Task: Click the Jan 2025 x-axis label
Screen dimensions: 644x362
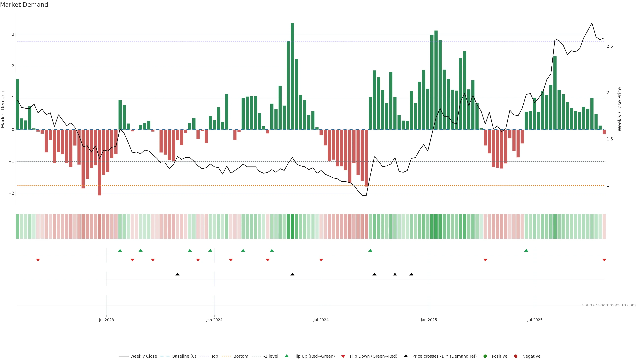Action: (429, 320)
